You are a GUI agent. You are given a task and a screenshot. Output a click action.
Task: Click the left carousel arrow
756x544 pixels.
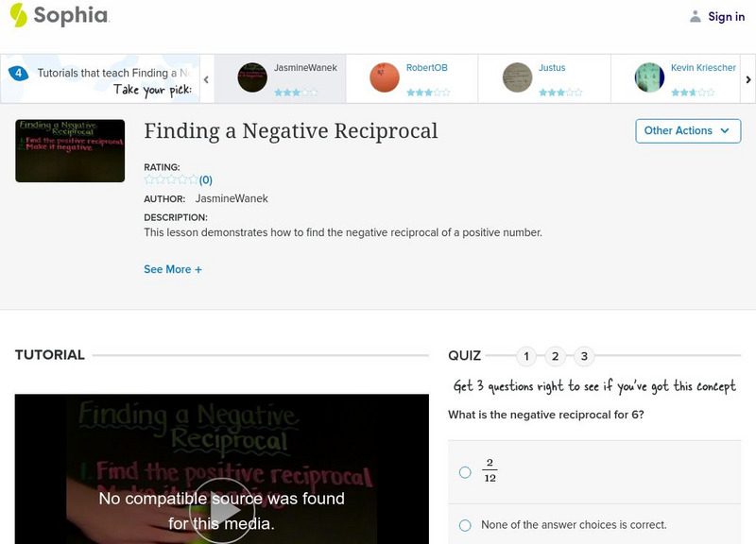[205, 79]
